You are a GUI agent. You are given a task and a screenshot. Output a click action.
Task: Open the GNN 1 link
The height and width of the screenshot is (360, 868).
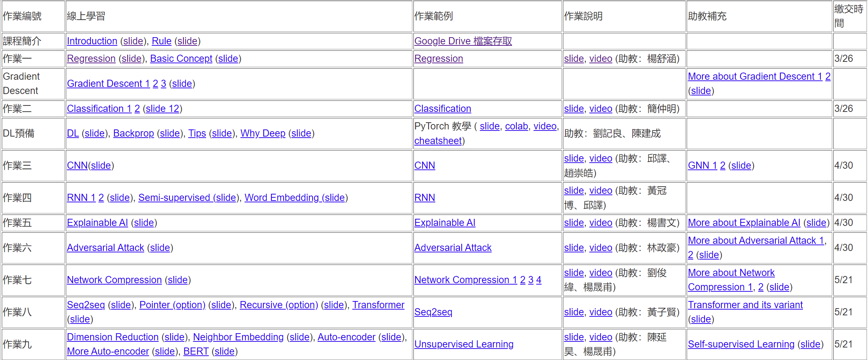point(702,166)
